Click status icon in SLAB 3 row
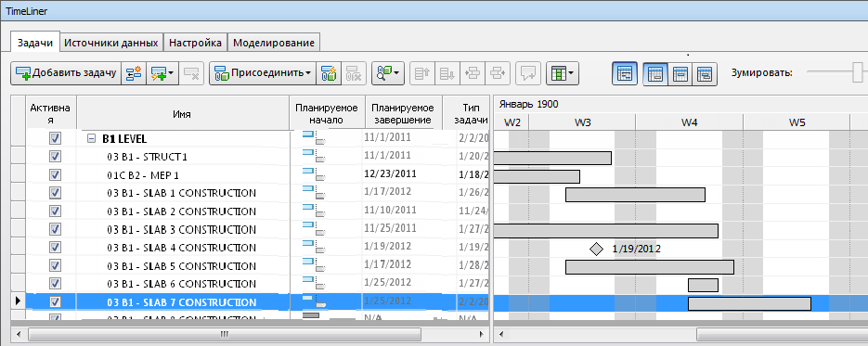This screenshot has width=868, height=346. [x=314, y=228]
